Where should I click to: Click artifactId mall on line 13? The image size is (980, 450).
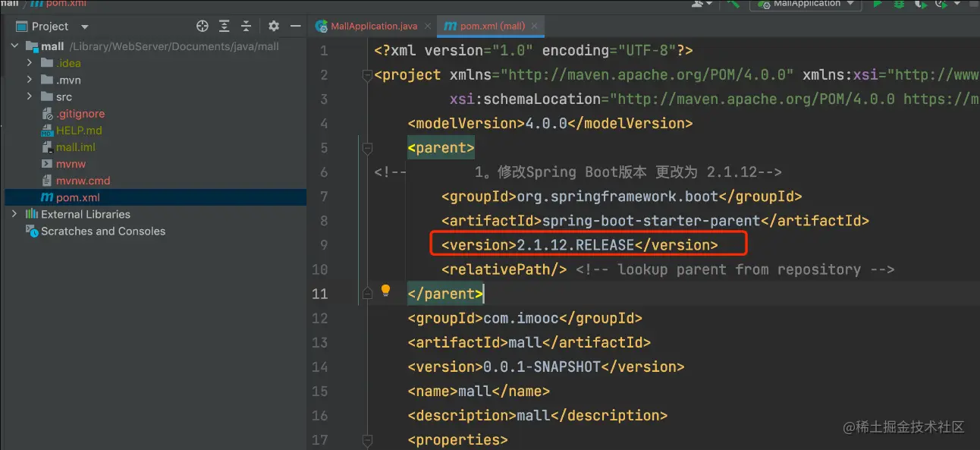pos(529,341)
